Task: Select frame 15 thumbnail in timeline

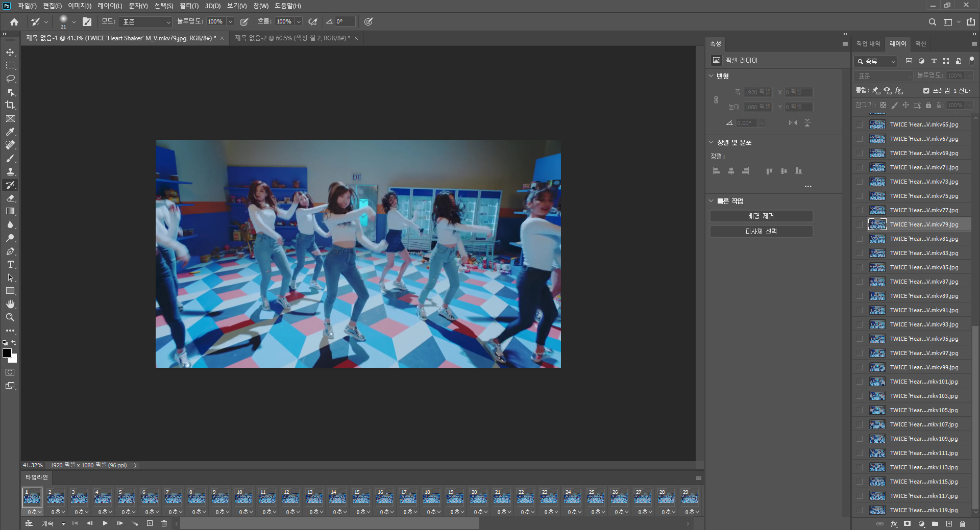Action: click(x=361, y=497)
